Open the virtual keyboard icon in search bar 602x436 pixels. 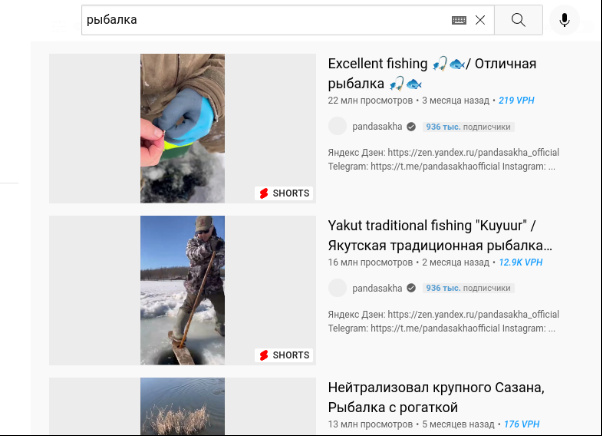[x=459, y=20]
